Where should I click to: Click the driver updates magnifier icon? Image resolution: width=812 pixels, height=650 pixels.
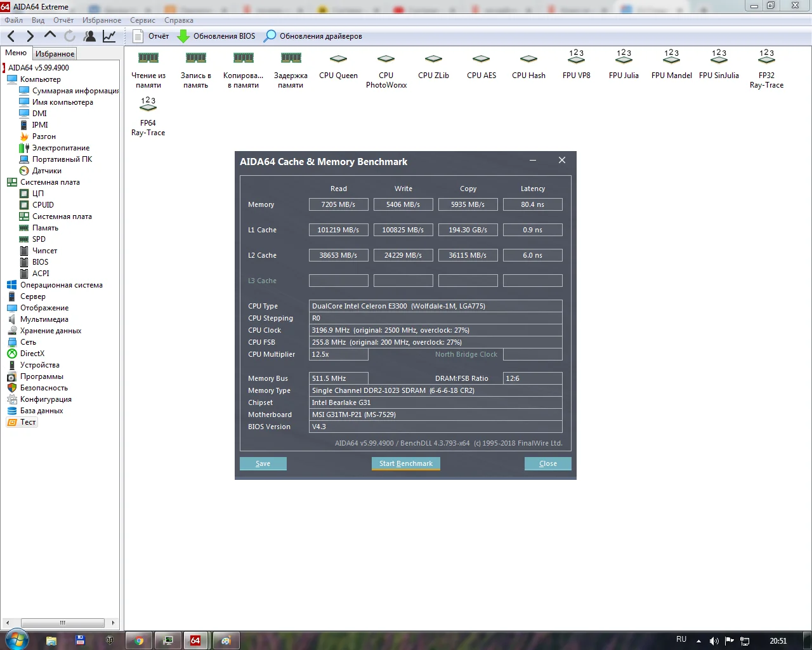(270, 36)
